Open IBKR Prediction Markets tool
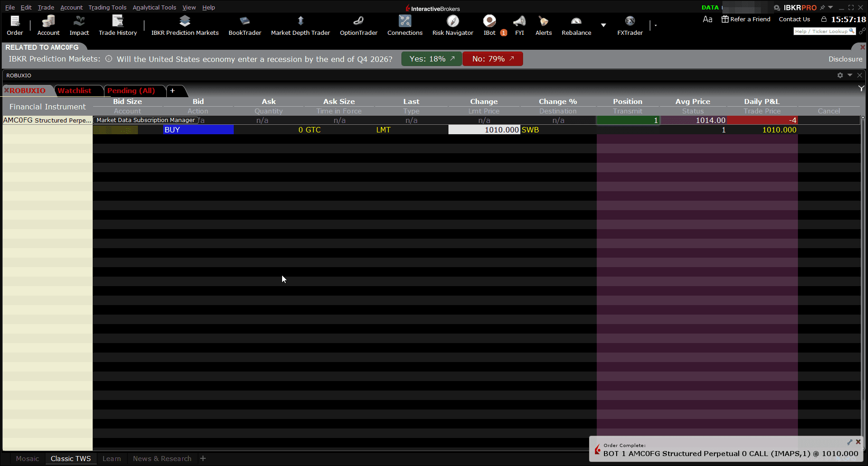 [x=185, y=25]
